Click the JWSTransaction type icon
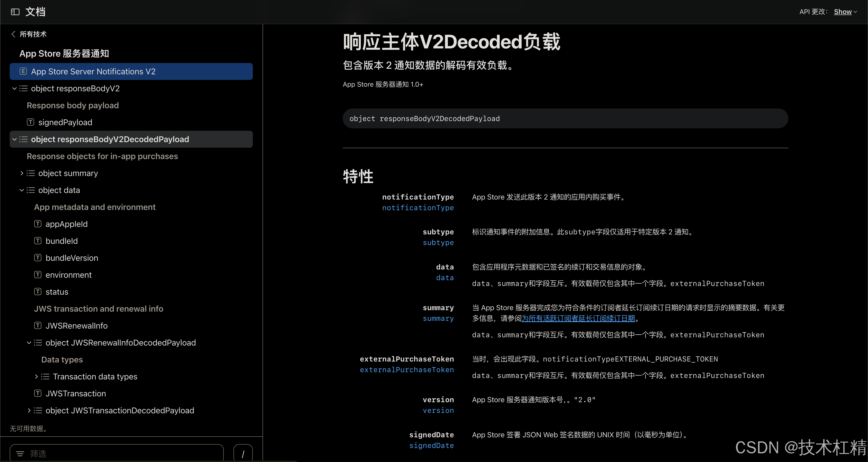Image resolution: width=868 pixels, height=462 pixels. click(x=38, y=393)
